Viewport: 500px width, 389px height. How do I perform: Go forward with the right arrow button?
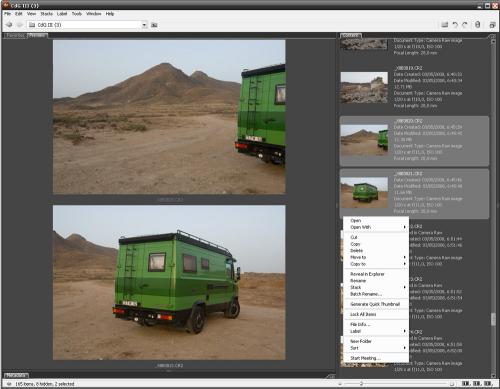pyautogui.click(x=20, y=25)
